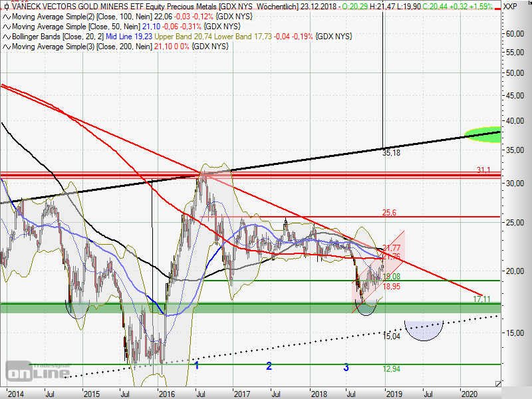
Task: Click the 31,1 resistance level label
Action: pyautogui.click(x=483, y=170)
